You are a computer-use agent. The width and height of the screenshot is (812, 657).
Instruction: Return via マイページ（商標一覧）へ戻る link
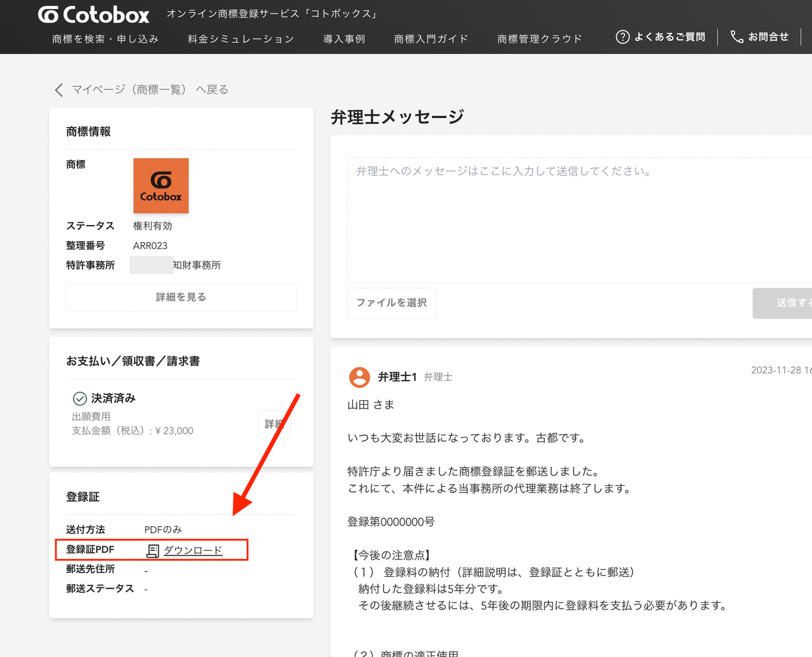pyautogui.click(x=150, y=90)
